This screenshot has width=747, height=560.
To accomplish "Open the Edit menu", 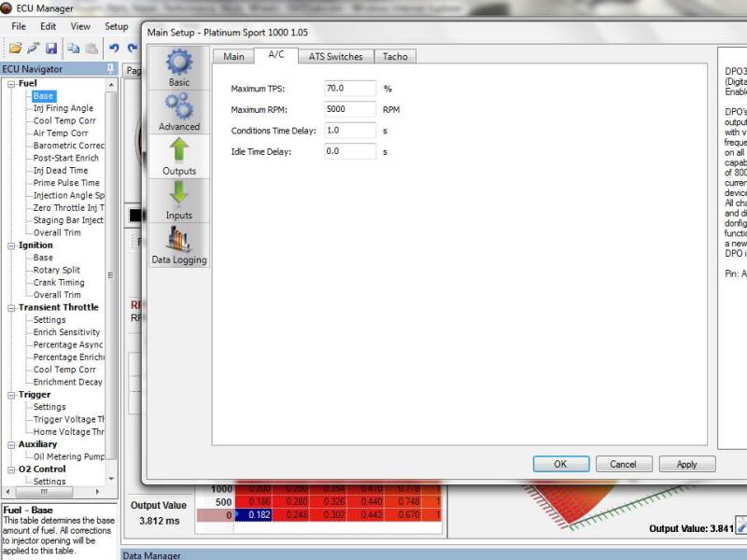I will click(49, 26).
